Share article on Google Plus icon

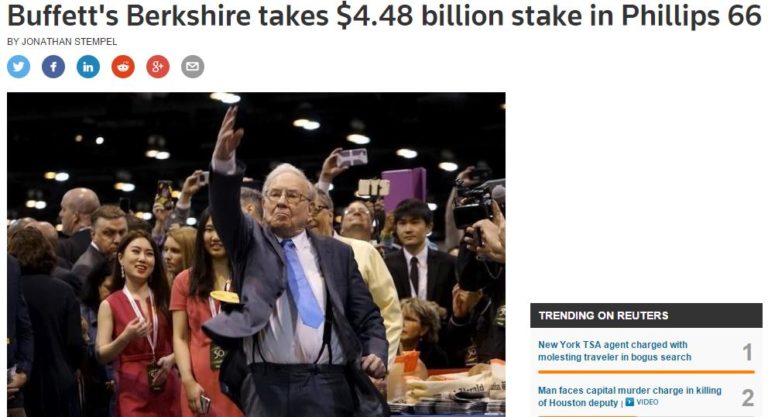click(x=158, y=67)
